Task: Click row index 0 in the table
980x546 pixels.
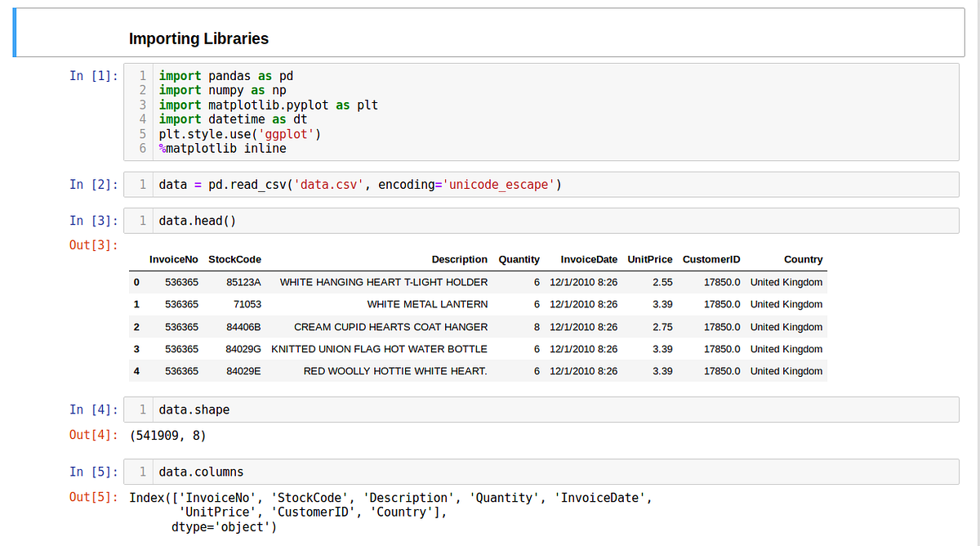Action: [136, 281]
